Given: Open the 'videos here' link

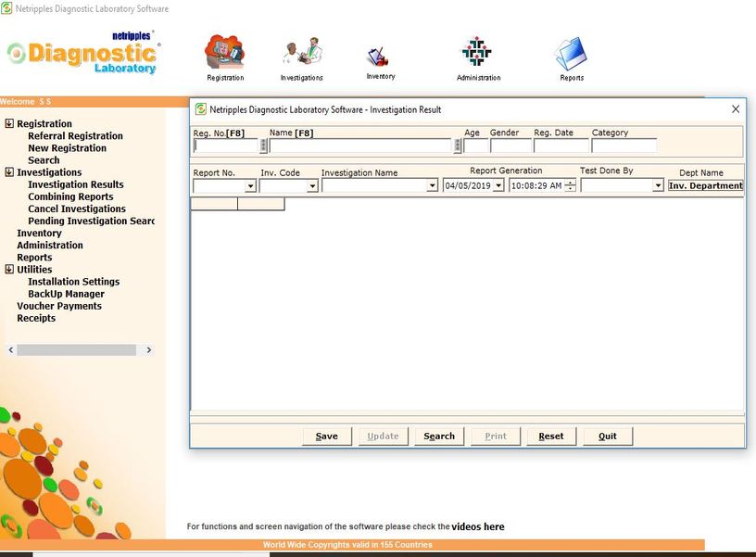Looking at the screenshot, I should click(x=478, y=526).
